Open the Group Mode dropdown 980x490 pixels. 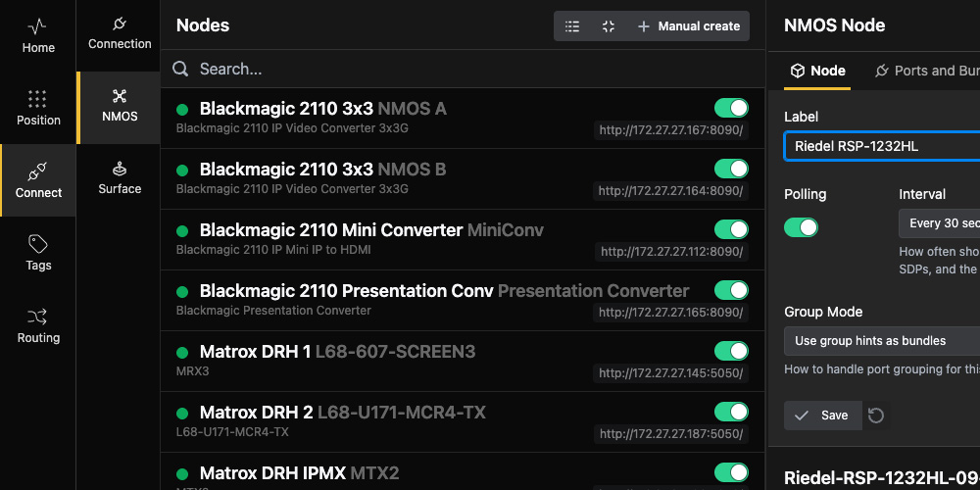click(x=882, y=341)
